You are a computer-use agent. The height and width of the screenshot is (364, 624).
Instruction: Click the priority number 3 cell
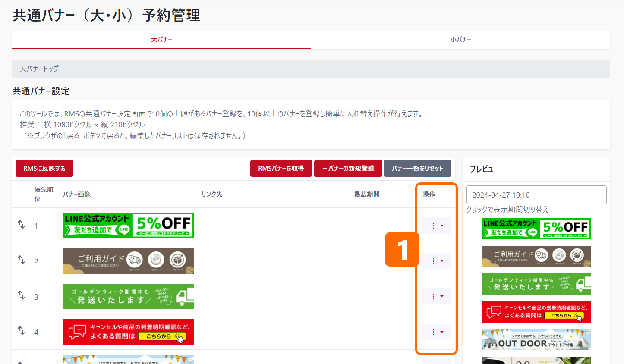(36, 297)
